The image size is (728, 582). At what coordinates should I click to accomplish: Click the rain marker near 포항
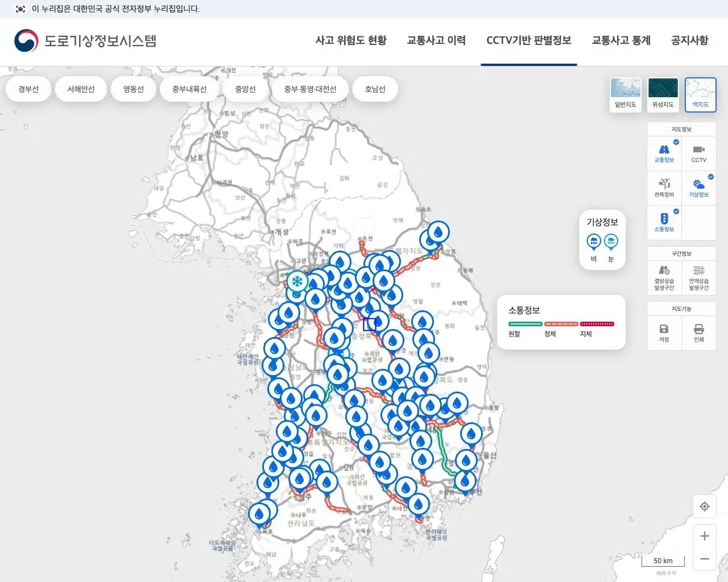[457, 403]
